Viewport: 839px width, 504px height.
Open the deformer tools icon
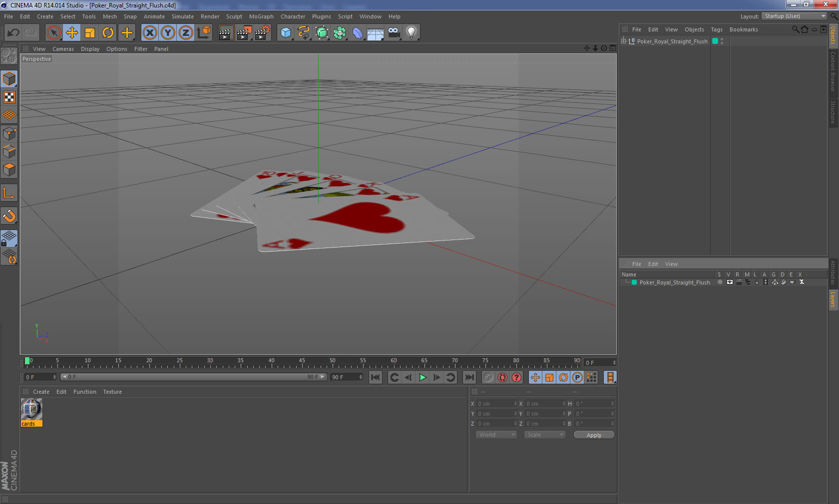pos(358,33)
